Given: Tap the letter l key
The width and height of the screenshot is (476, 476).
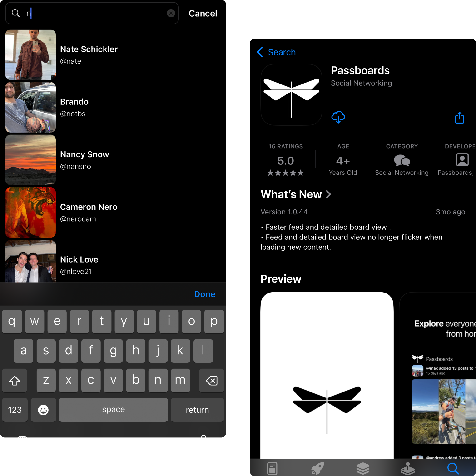Looking at the screenshot, I should [203, 351].
